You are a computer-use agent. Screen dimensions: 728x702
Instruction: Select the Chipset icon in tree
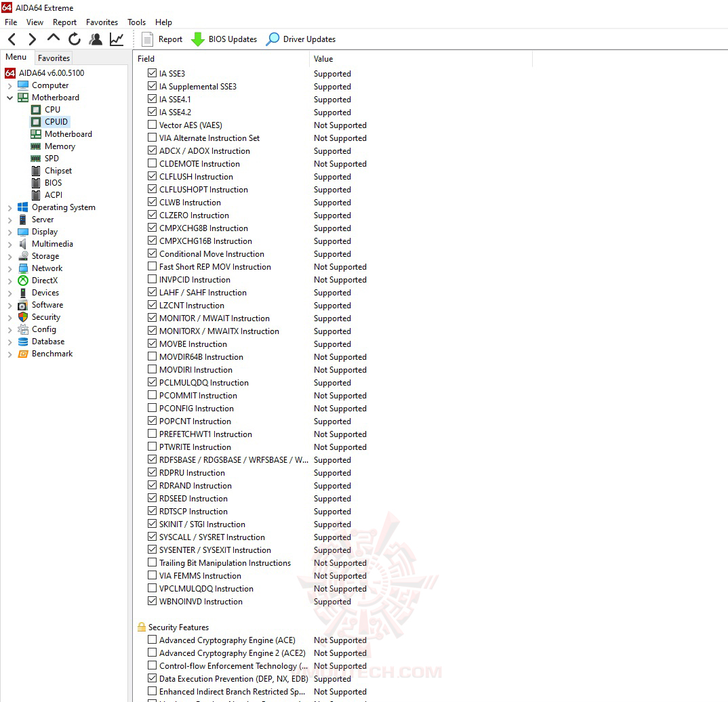coord(36,171)
